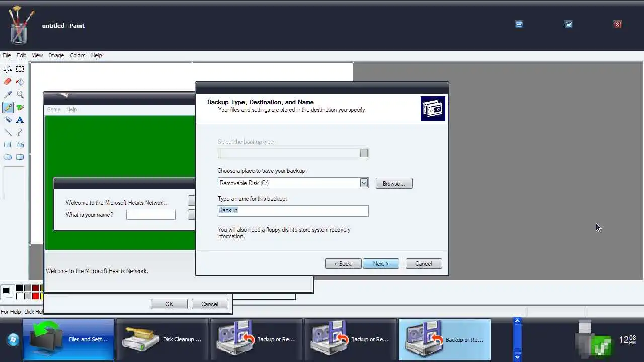Image resolution: width=644 pixels, height=362 pixels.
Task: Open the Colors menu in Paint
Action: pos(77,55)
